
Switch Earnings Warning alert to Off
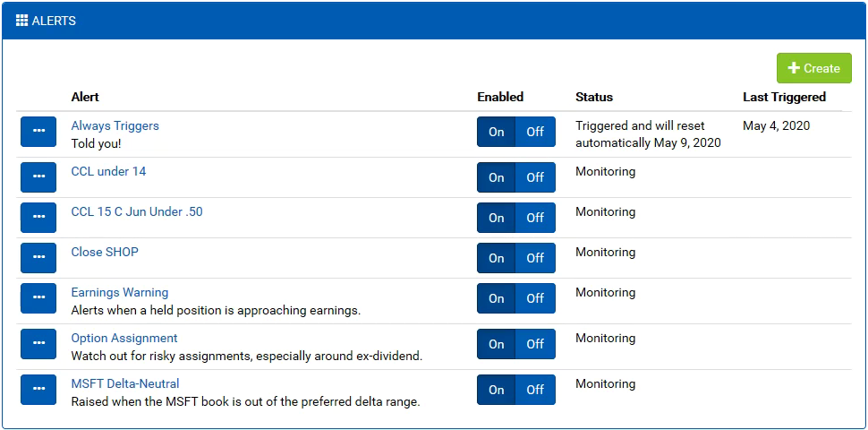click(535, 298)
